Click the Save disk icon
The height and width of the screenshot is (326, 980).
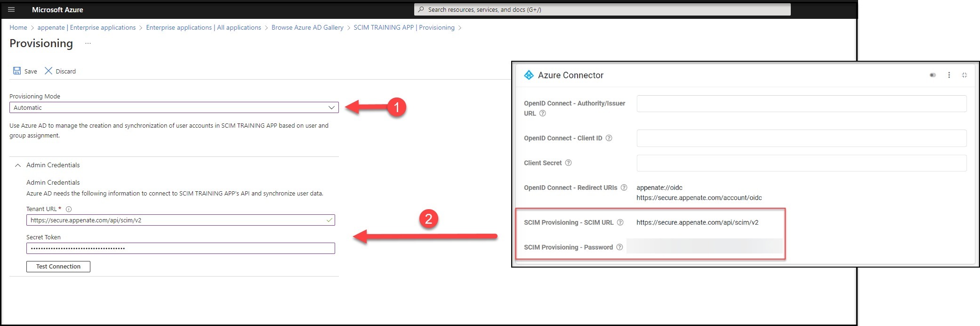(x=17, y=71)
